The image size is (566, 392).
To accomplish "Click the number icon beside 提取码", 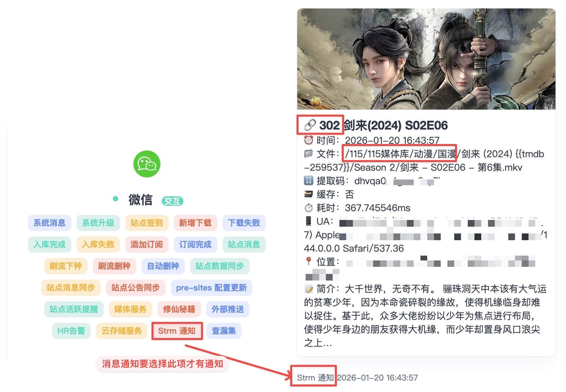I will coord(308,180).
